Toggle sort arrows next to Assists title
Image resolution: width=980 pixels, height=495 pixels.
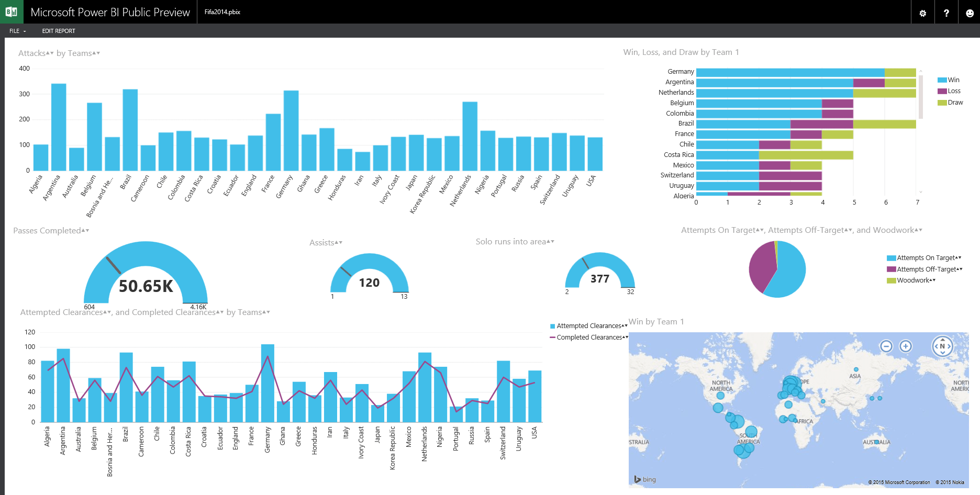[x=339, y=242]
